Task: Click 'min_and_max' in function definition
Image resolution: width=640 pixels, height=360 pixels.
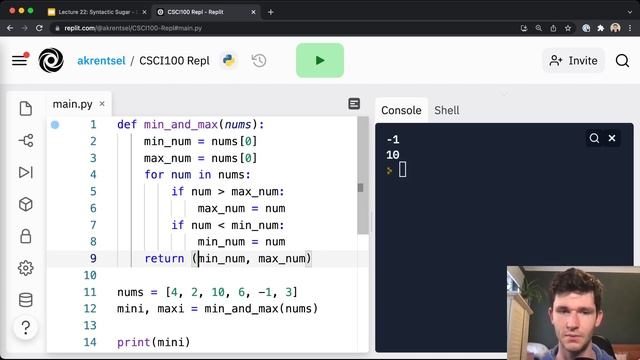Action: [181, 124]
